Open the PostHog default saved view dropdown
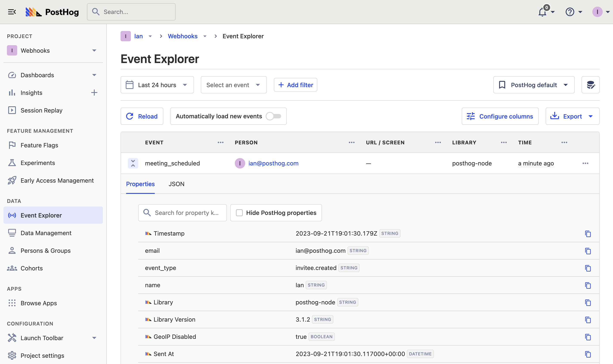The width and height of the screenshot is (613, 364). click(x=534, y=85)
